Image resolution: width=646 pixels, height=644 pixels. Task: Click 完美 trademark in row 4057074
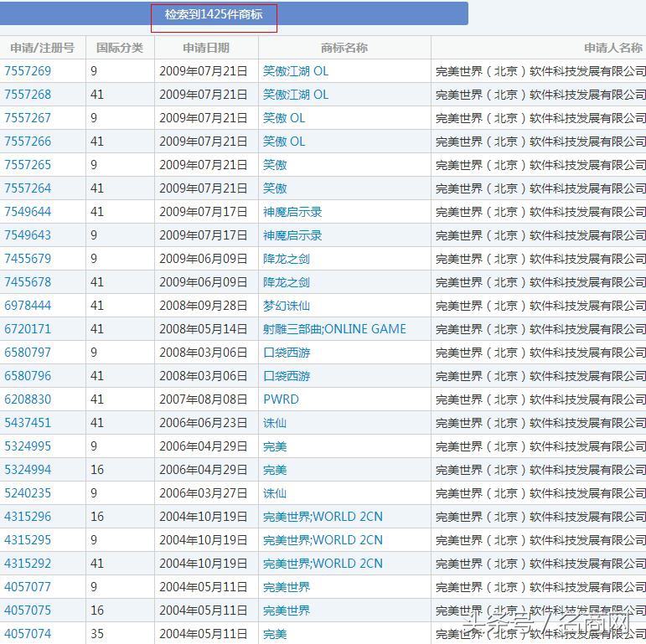(x=275, y=635)
